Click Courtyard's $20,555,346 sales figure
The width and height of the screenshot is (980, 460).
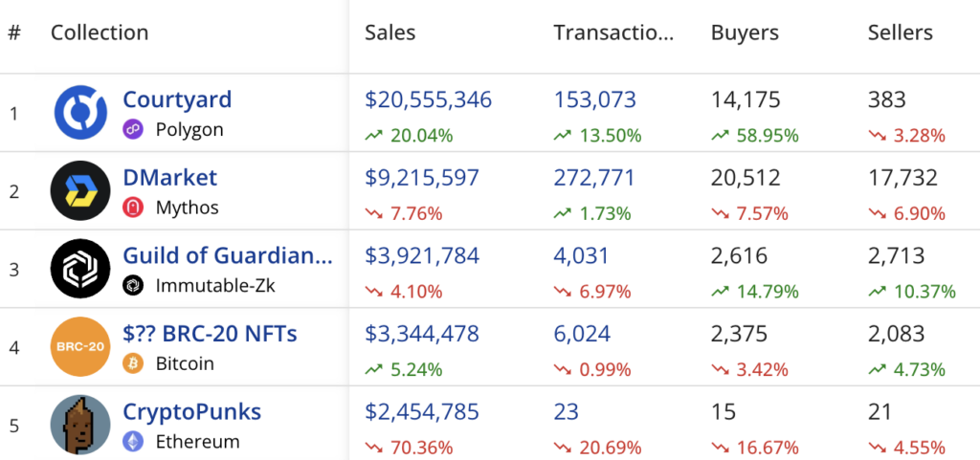(428, 99)
